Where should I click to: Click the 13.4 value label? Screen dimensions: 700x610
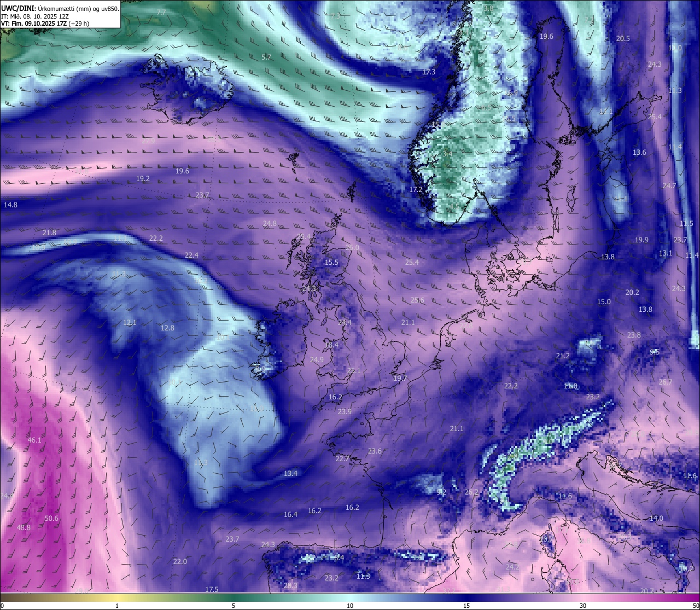coord(290,473)
